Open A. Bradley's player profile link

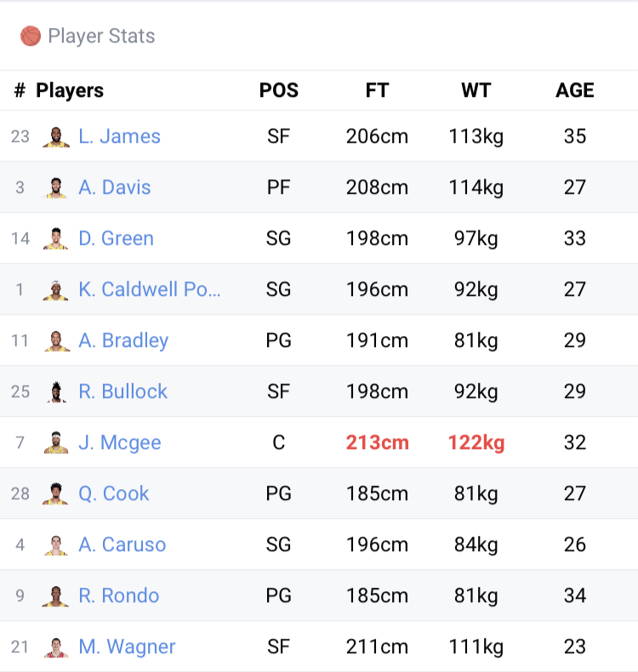coord(123,340)
